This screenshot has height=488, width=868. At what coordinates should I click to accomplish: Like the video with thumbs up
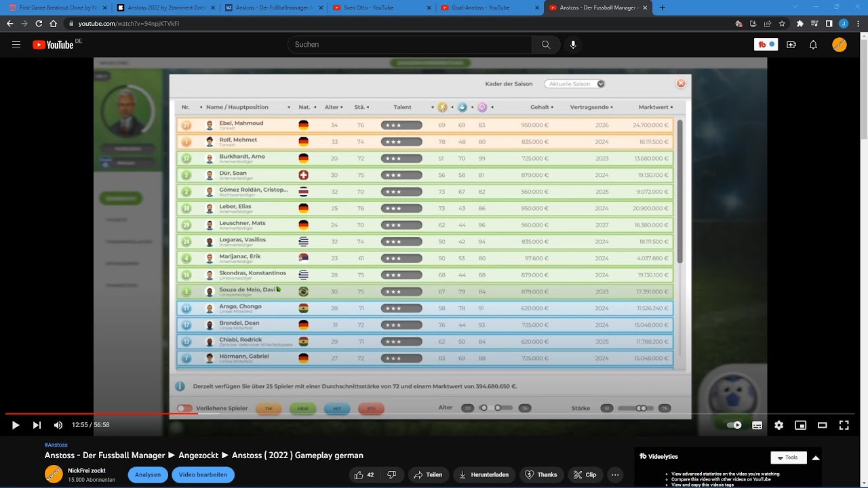click(x=364, y=474)
